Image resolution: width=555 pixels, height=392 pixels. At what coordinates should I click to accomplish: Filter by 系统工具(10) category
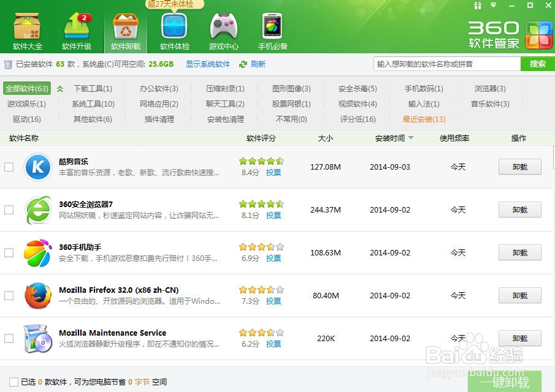[x=93, y=104]
